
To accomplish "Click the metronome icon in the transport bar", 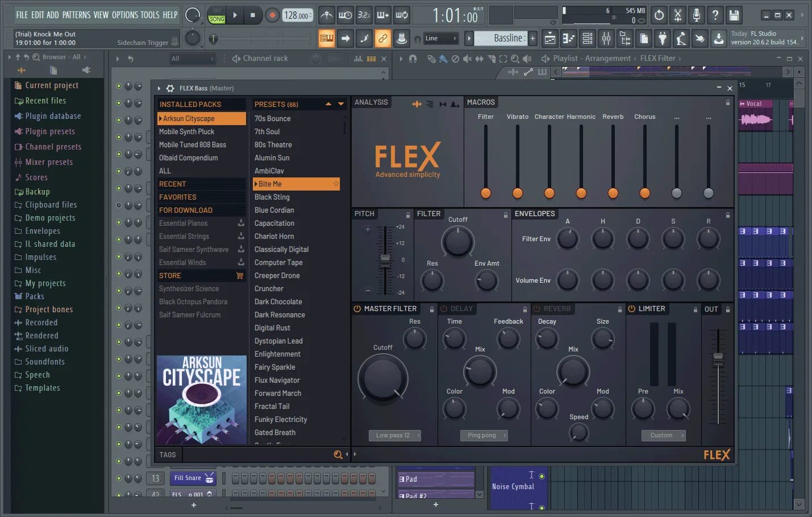I will coord(327,15).
